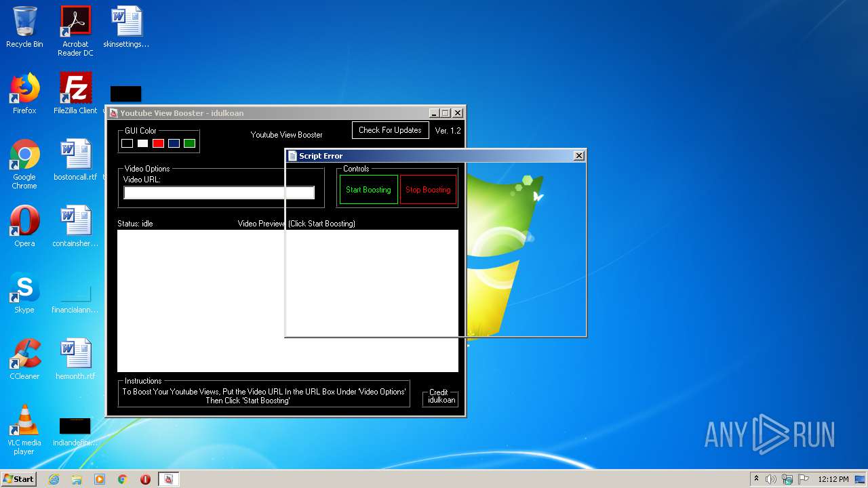Image resolution: width=868 pixels, height=488 pixels.
Task: Click the Start button
Action: click(x=19, y=479)
